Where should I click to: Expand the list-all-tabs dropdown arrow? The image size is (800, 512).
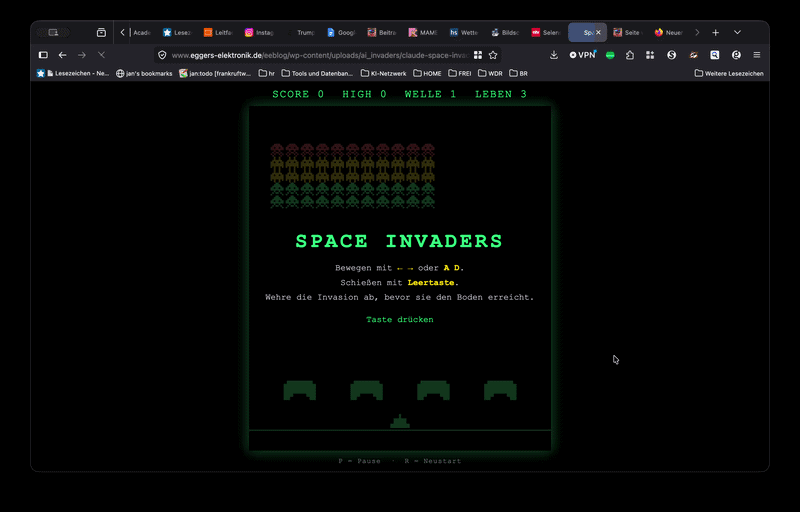point(737,33)
